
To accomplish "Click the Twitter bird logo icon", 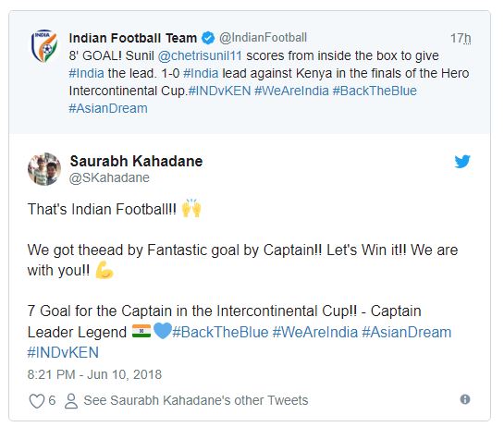I will click(x=462, y=162).
